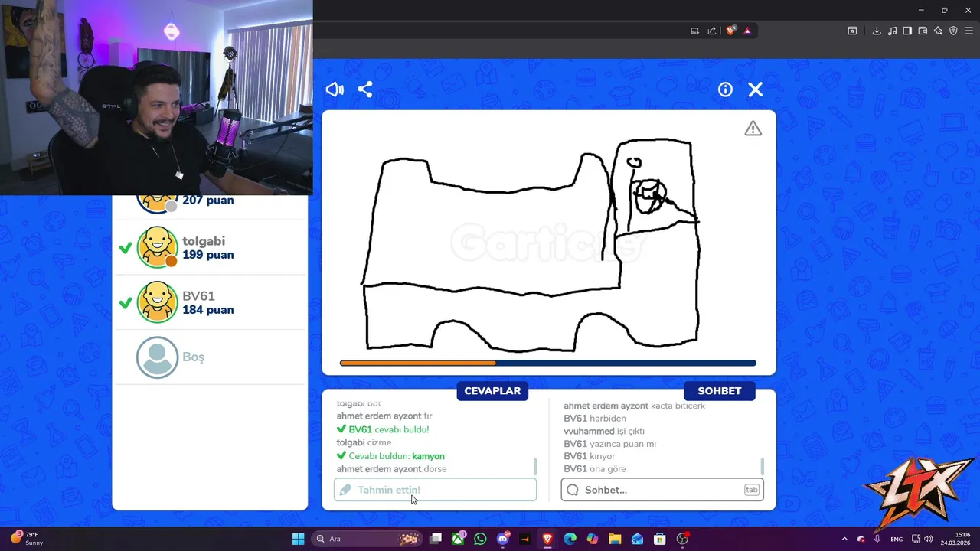
Task: Click the 199 puan score text
Action: pyautogui.click(x=208, y=255)
